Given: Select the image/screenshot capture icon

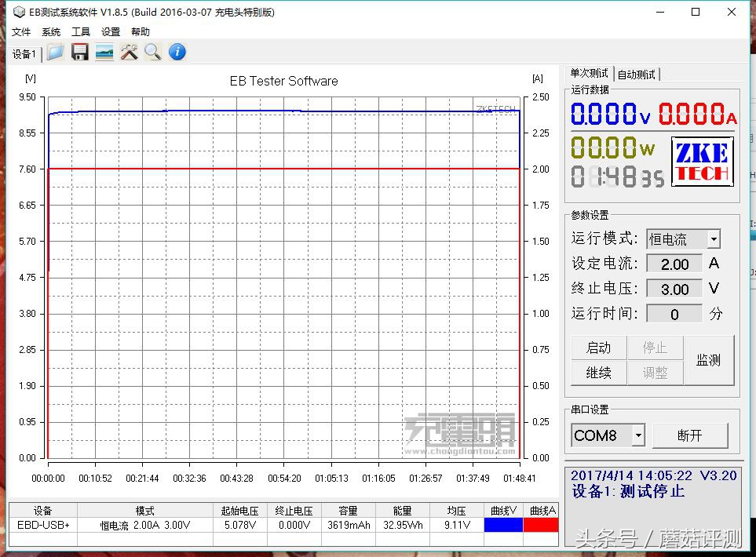Looking at the screenshot, I should tap(102, 52).
